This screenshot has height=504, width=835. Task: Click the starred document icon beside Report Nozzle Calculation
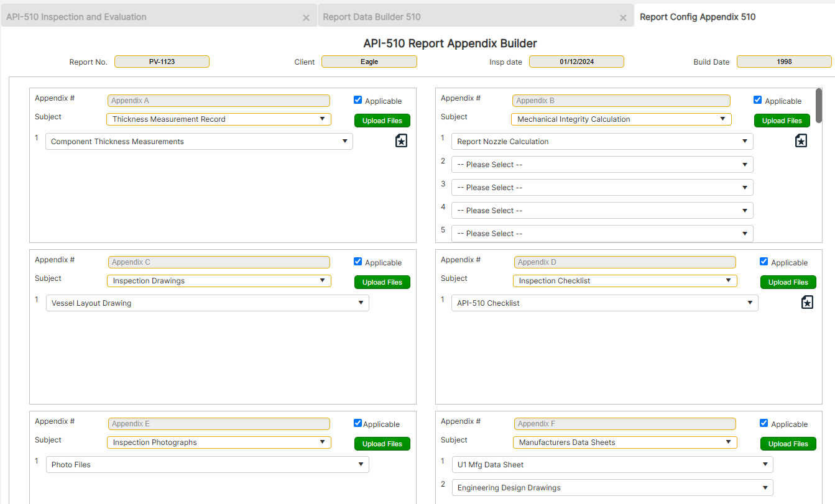click(x=801, y=140)
